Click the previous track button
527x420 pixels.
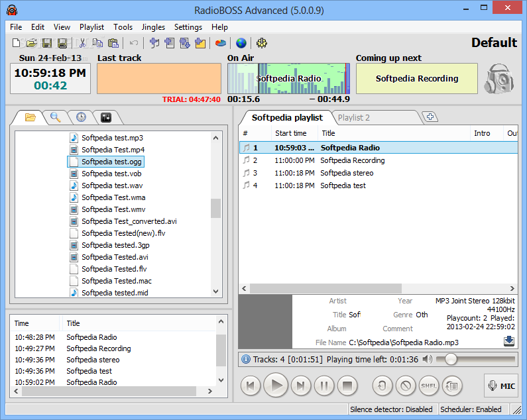[x=251, y=386]
